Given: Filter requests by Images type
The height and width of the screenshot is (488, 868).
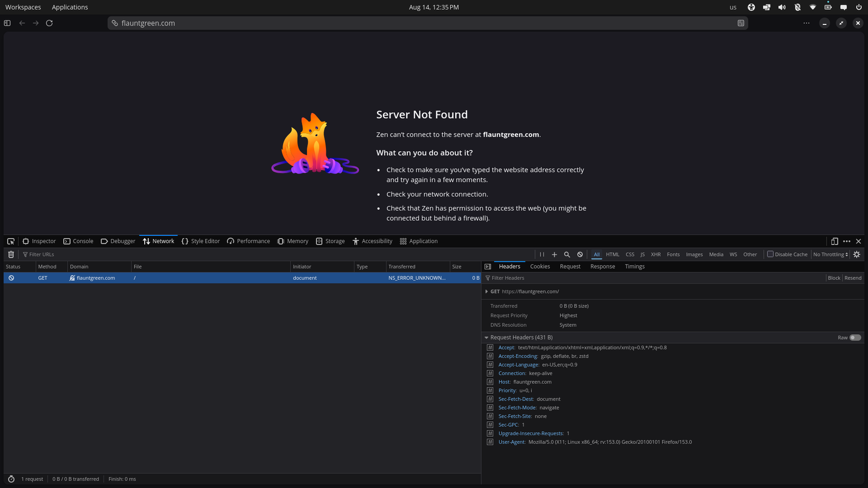Looking at the screenshot, I should click(694, 254).
